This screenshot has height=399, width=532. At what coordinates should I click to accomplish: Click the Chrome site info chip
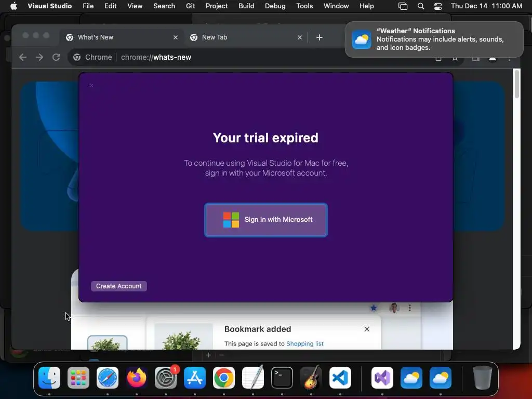coord(92,57)
